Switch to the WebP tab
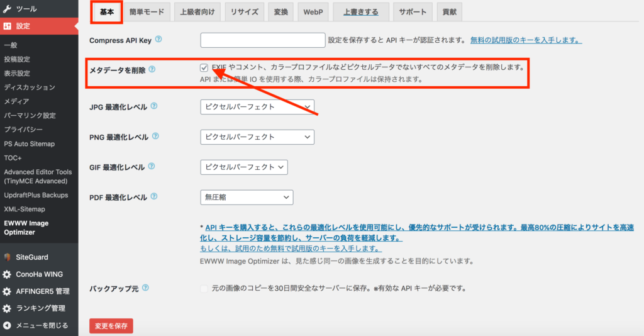 tap(313, 12)
